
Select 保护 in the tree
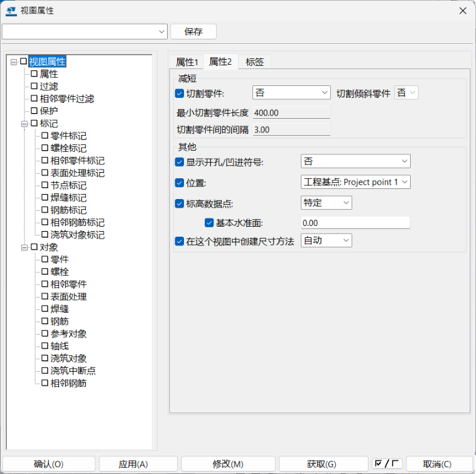click(x=48, y=110)
